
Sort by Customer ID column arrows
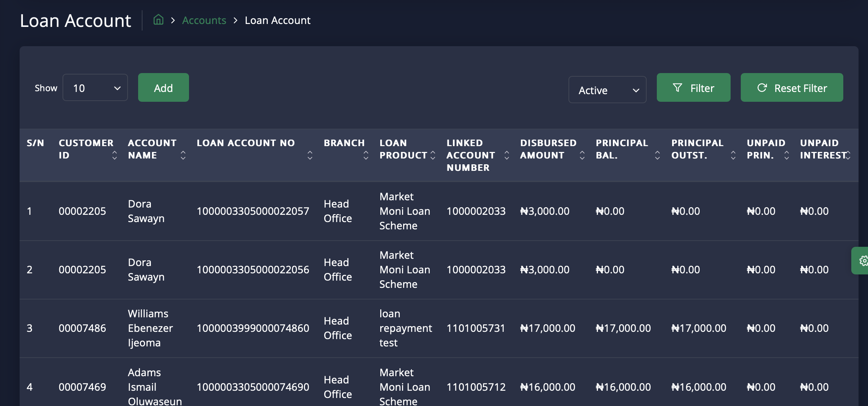click(x=114, y=155)
